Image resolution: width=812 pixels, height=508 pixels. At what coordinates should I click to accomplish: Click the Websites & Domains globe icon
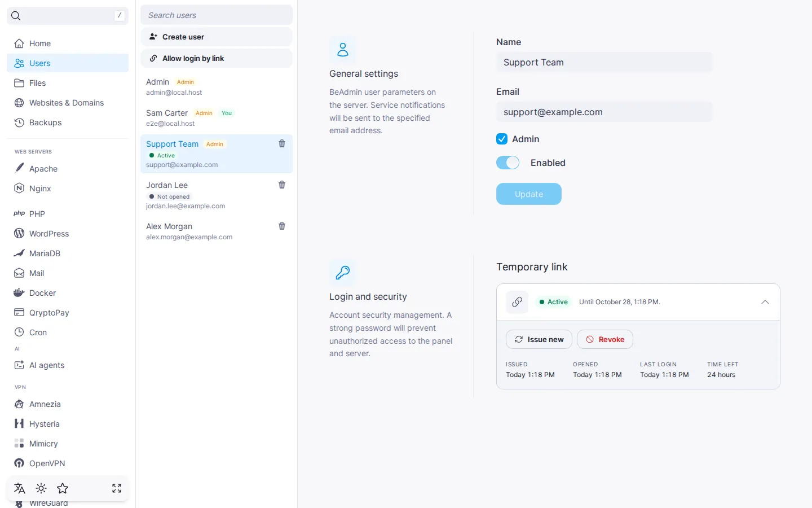[x=19, y=103]
